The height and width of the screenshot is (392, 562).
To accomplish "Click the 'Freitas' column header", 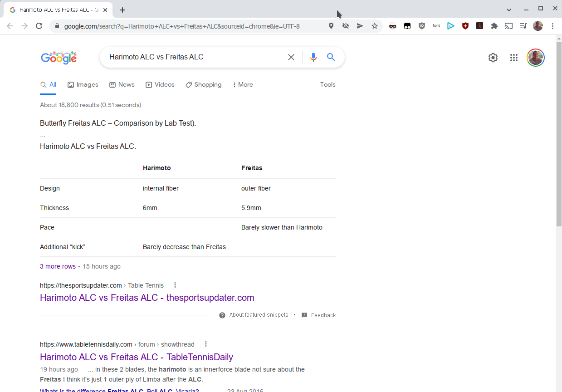I will click(252, 168).
